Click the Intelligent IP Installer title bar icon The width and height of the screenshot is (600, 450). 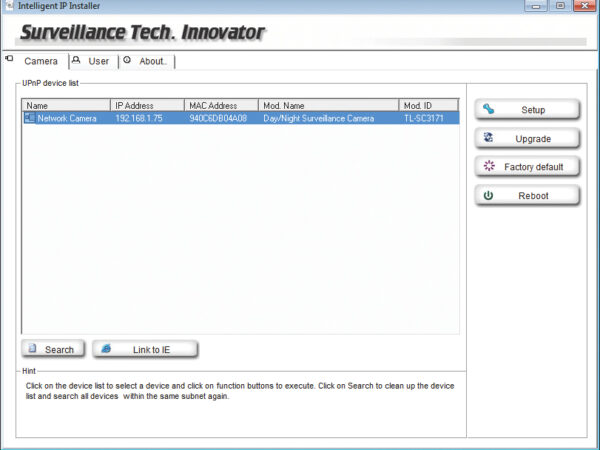click(8, 6)
